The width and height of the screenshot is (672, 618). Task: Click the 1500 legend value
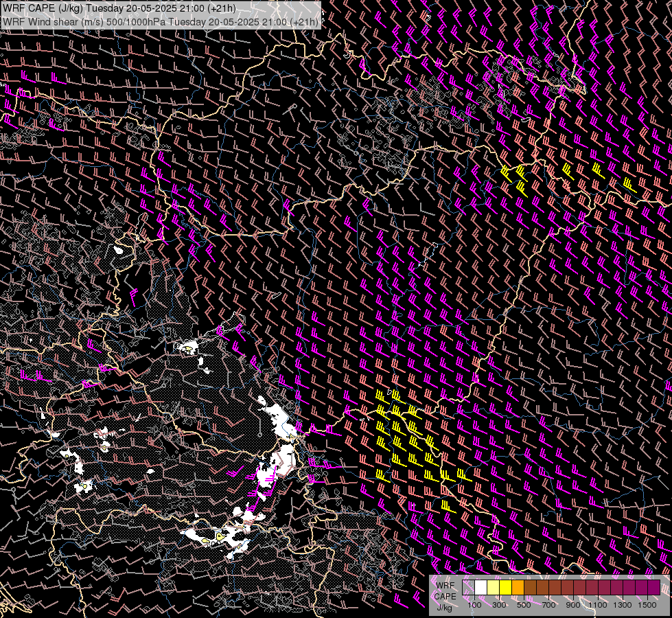click(647, 605)
